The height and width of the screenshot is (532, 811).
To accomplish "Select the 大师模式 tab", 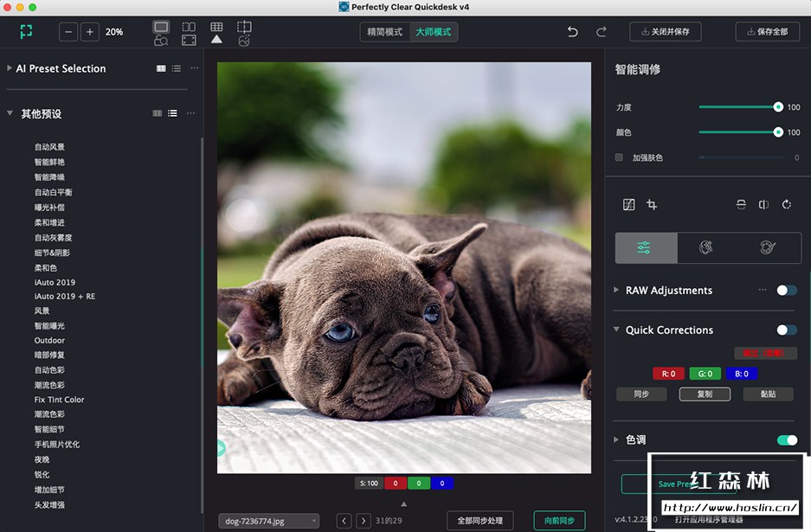I will click(434, 31).
